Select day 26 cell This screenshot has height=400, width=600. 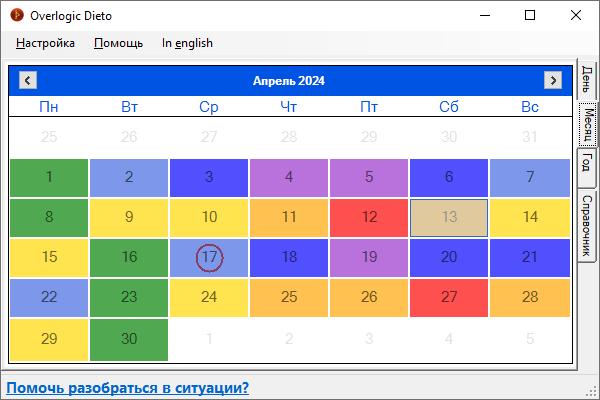[x=369, y=298]
